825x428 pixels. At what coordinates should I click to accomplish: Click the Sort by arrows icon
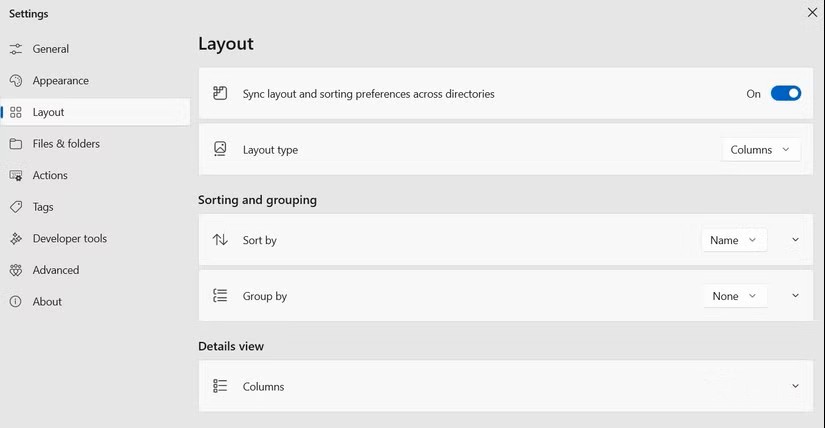click(x=220, y=240)
